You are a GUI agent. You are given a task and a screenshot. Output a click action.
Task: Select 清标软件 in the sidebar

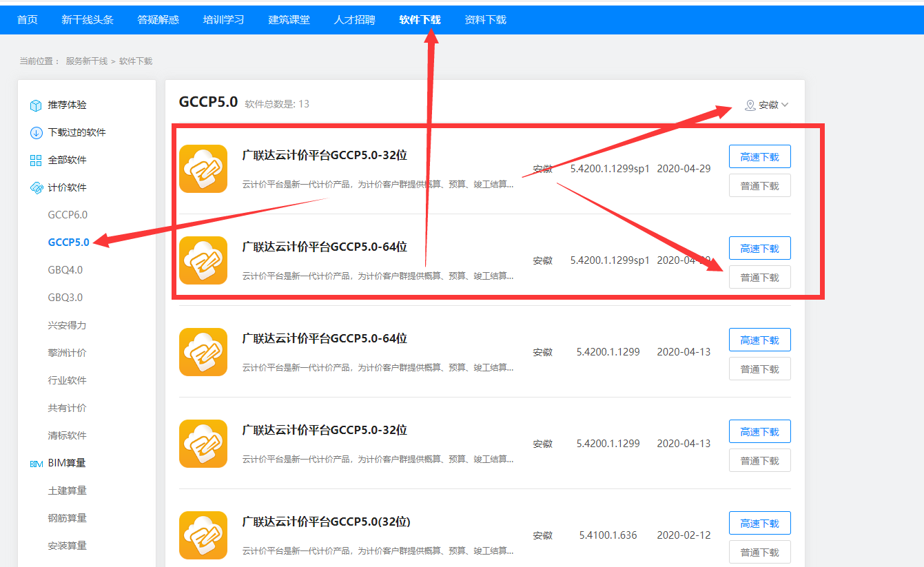68,435
